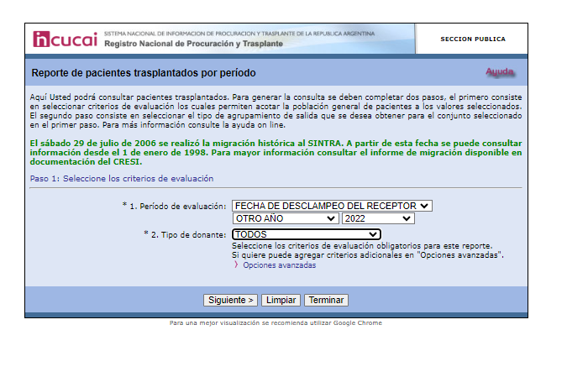Click the Terminar button
Viewport: 588px width, 372px height.
[326, 300]
